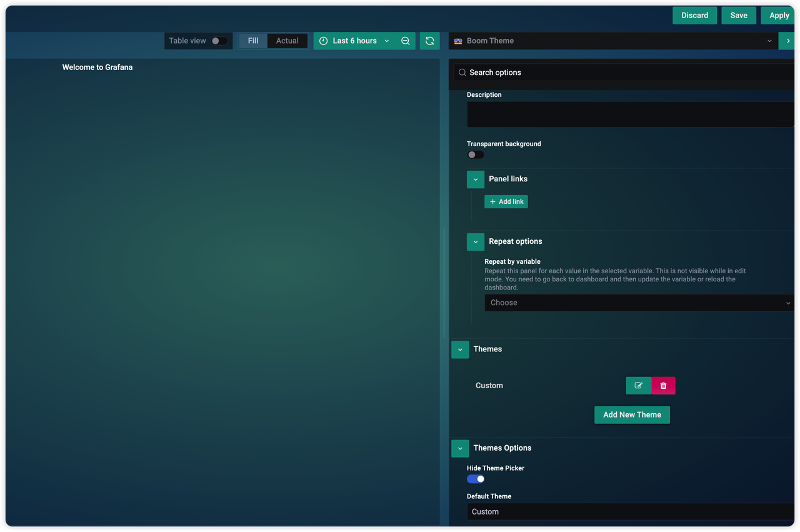Collapse the Repeat options section

pos(476,242)
